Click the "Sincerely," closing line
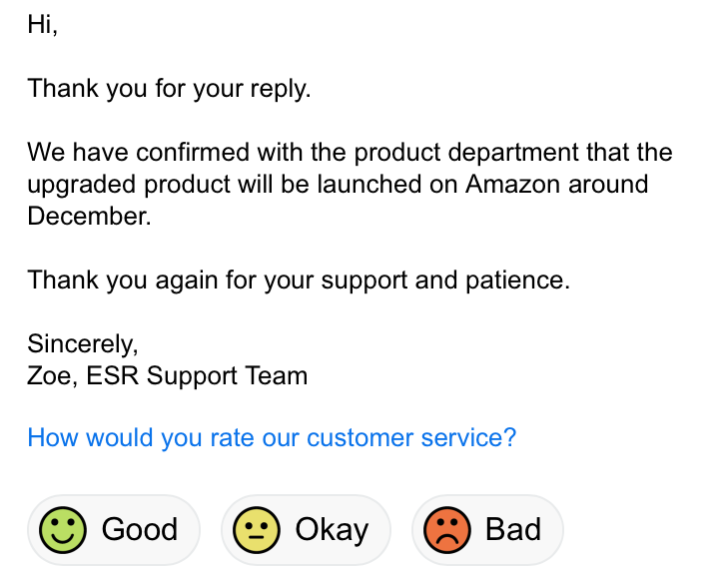The height and width of the screenshot is (576, 728). 83,344
